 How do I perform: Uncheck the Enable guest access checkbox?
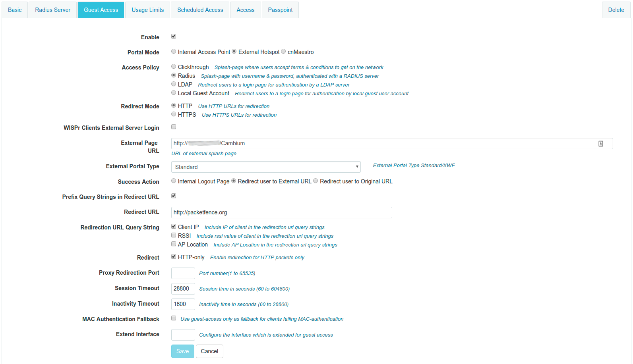tap(174, 37)
